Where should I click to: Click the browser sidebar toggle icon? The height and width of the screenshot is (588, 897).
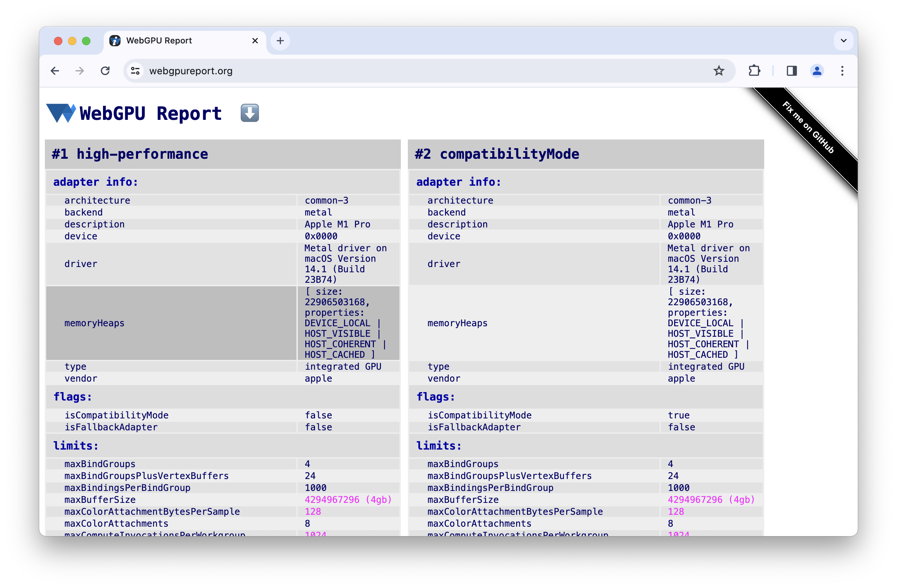(791, 71)
